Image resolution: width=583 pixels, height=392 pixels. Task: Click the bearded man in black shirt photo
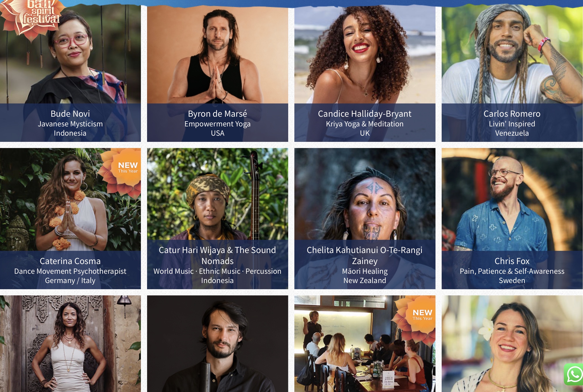pos(217,344)
